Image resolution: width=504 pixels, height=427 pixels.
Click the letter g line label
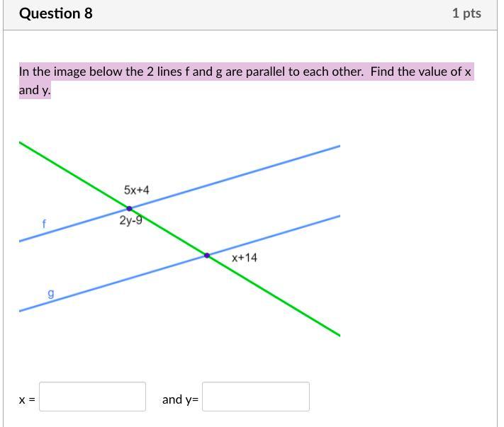tap(50, 292)
